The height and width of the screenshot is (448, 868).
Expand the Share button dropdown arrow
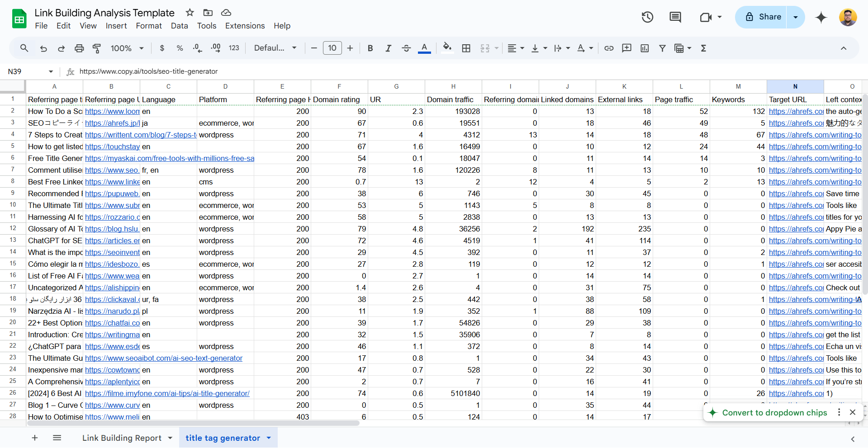pyautogui.click(x=796, y=17)
